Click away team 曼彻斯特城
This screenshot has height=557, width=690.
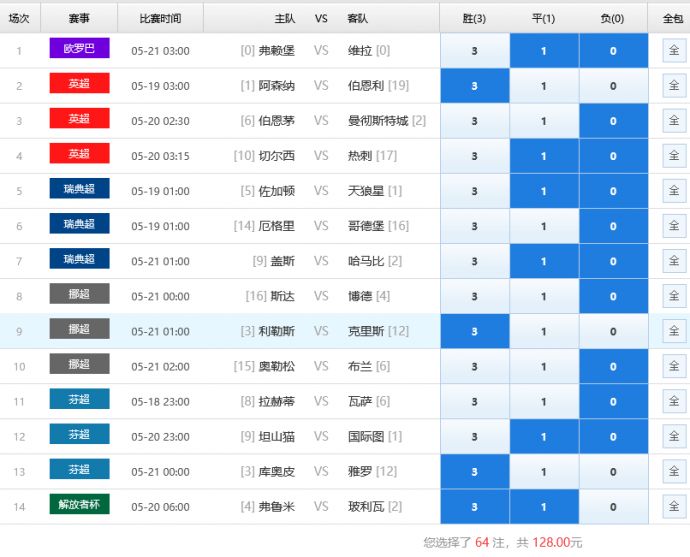click(x=378, y=121)
